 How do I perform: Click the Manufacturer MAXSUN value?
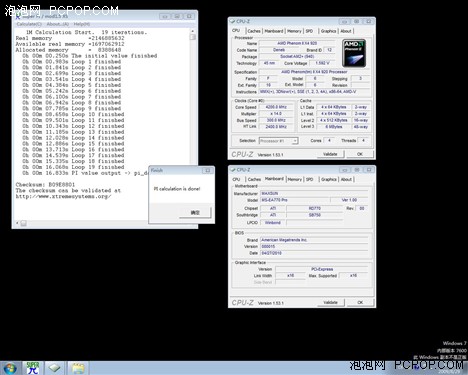[314, 193]
